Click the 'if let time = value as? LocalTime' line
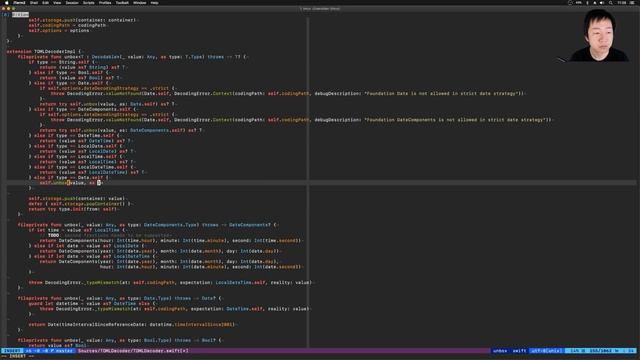Image resolution: width=640 pixels, height=360 pixels. [x=77, y=230]
